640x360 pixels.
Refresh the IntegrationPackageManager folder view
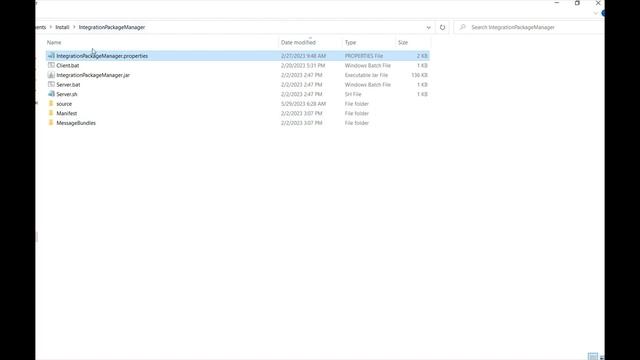(442, 27)
